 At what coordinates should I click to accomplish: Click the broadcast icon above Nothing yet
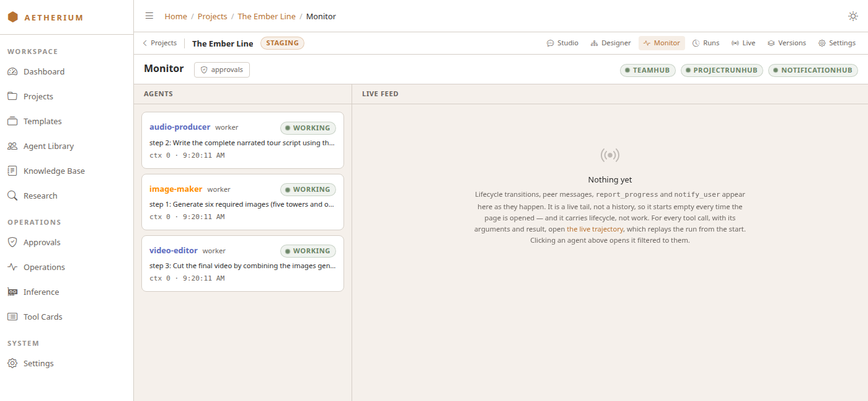click(610, 155)
